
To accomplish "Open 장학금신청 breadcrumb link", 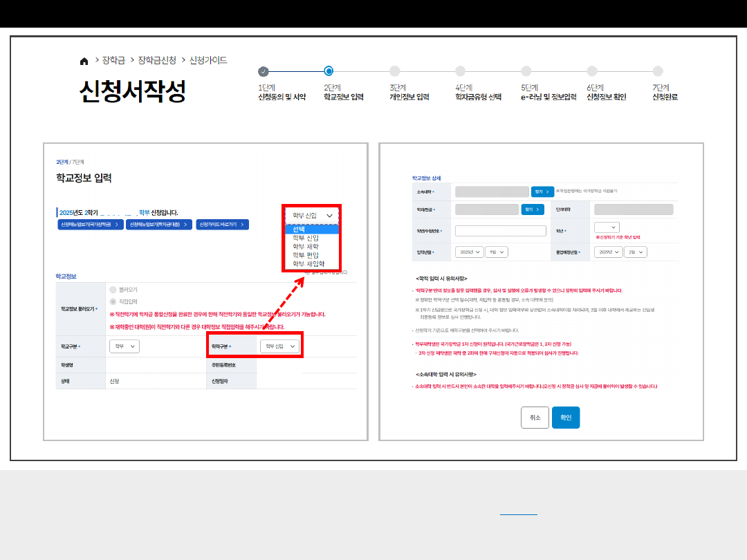I will pos(157,60).
